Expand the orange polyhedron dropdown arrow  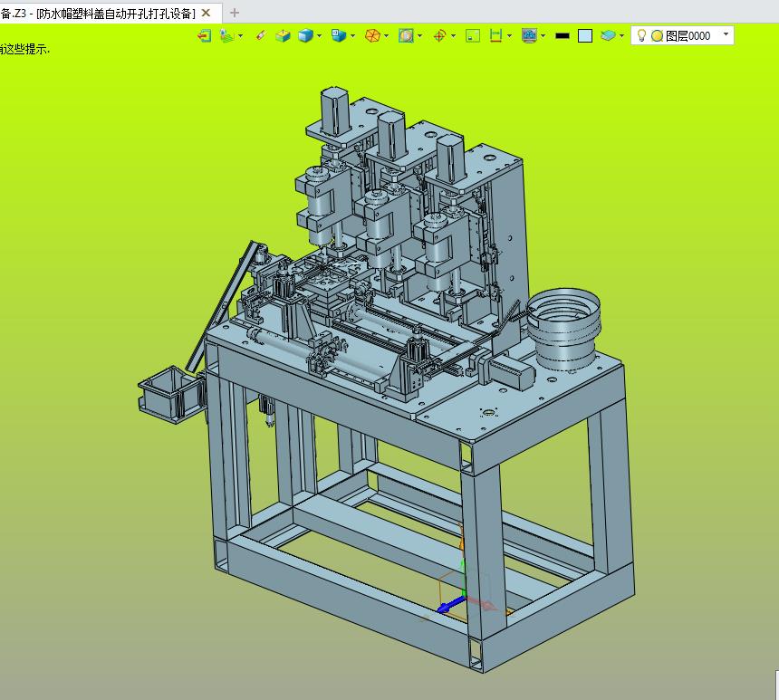click(x=386, y=36)
